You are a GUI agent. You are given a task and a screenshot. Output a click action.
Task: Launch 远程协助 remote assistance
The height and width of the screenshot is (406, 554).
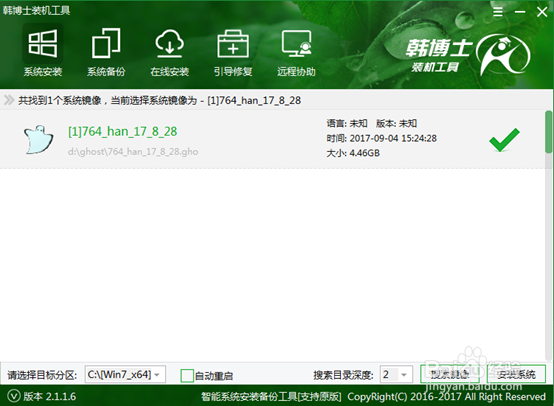point(296,52)
